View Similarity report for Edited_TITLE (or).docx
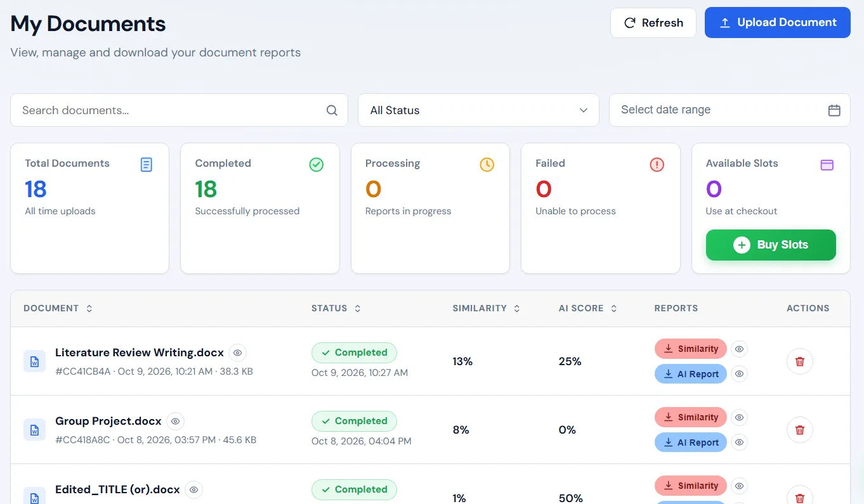Image resolution: width=864 pixels, height=504 pixels. tap(739, 486)
